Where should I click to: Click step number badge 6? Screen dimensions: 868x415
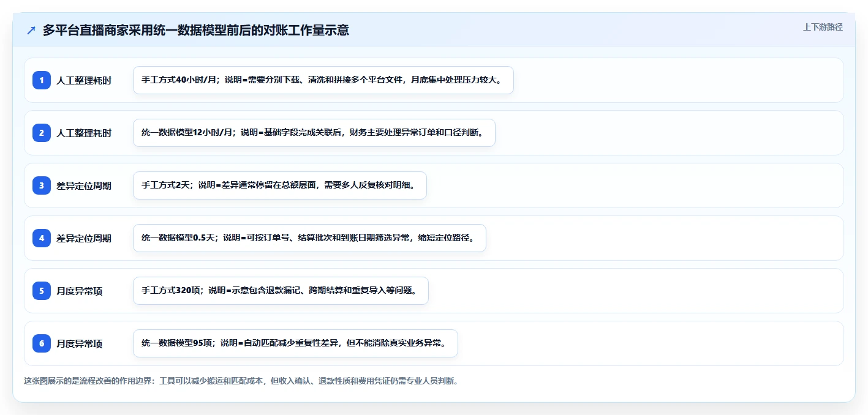tap(42, 343)
